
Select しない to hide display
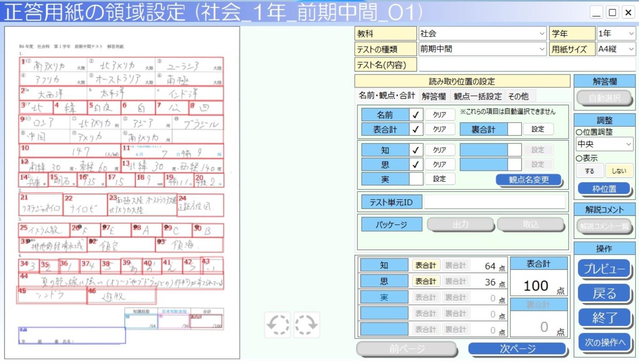[x=619, y=170]
